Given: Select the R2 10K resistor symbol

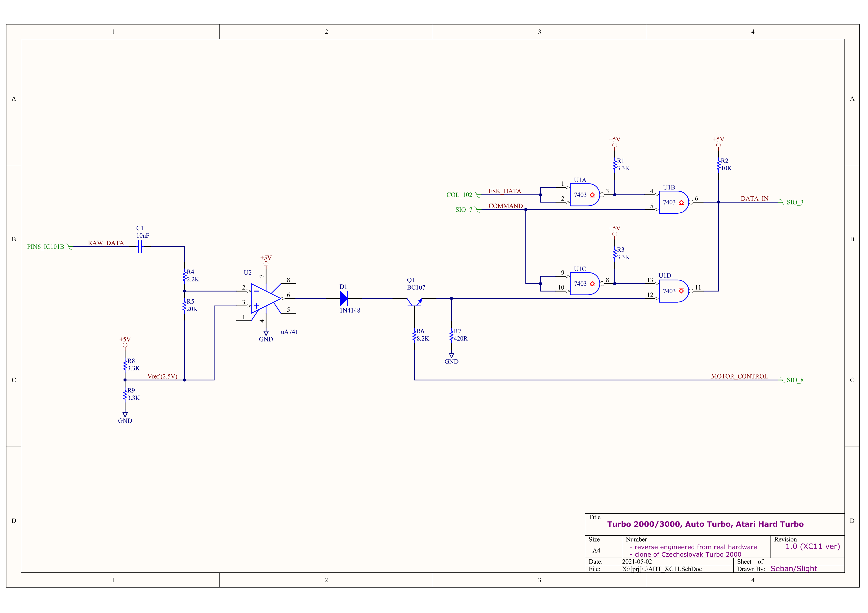Looking at the screenshot, I should point(718,165).
